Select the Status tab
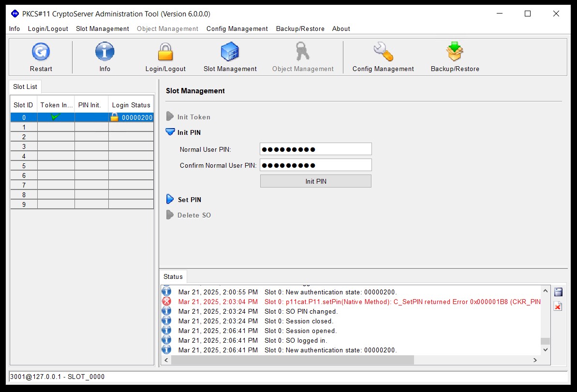Viewport: 577px width, 392px height. tap(173, 276)
